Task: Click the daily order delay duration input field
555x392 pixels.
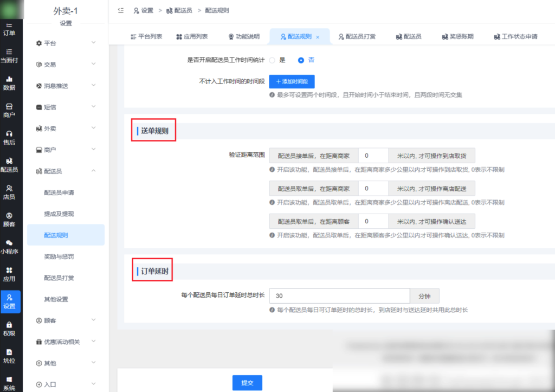Action: [x=339, y=295]
